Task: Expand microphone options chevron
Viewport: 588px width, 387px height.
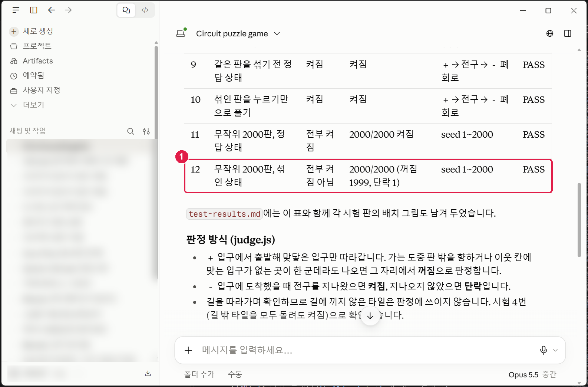Action: pos(555,350)
